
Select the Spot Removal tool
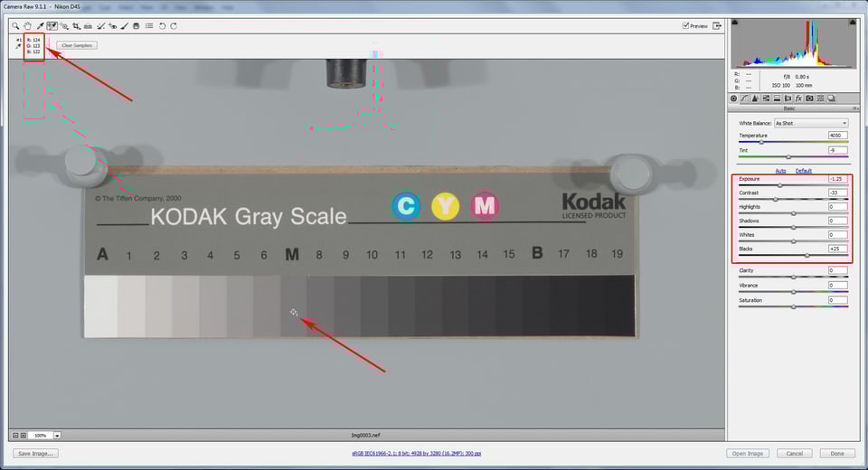coord(100,26)
